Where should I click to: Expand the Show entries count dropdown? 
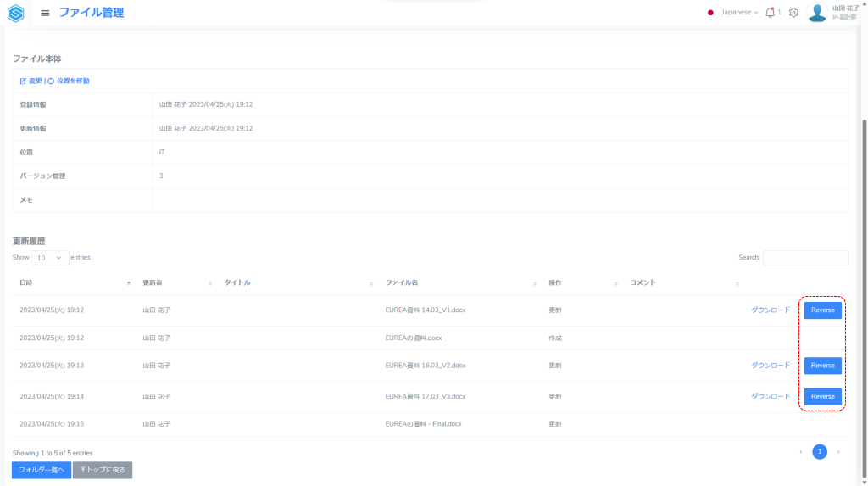click(50, 258)
